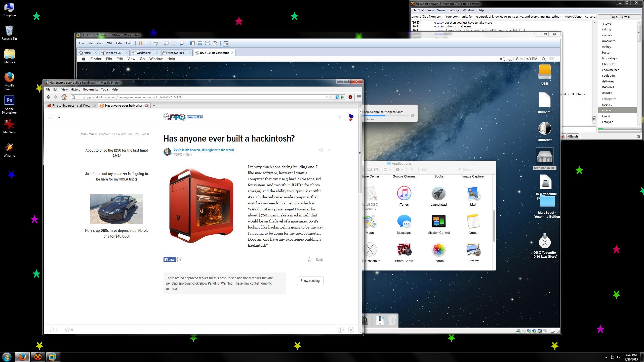Pause the VM with the orange pause button

click(141, 43)
